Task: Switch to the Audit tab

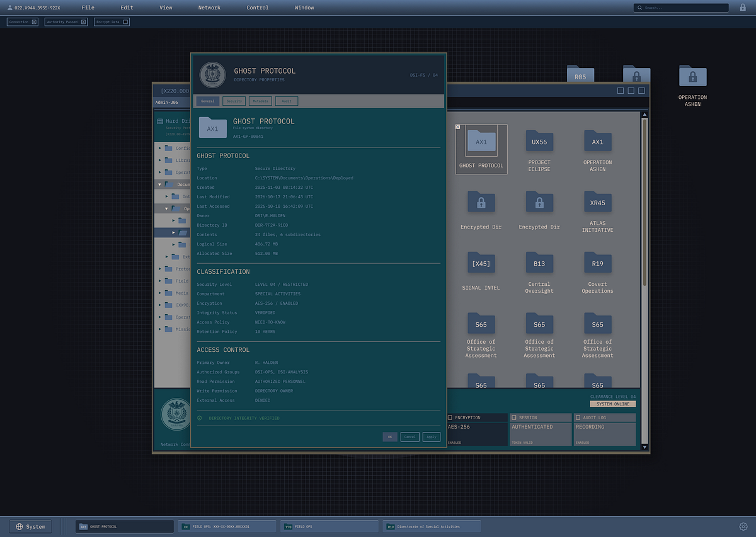Action: tap(287, 101)
